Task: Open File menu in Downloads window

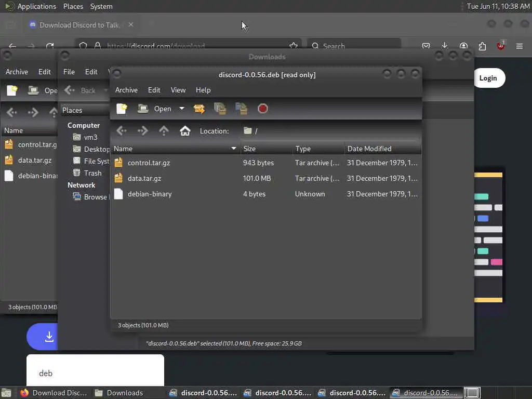Action: (69, 72)
